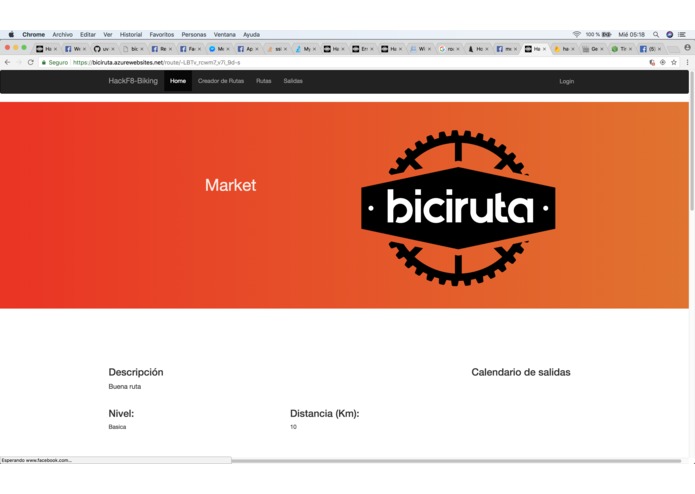Open the Archivo menu

click(62, 34)
